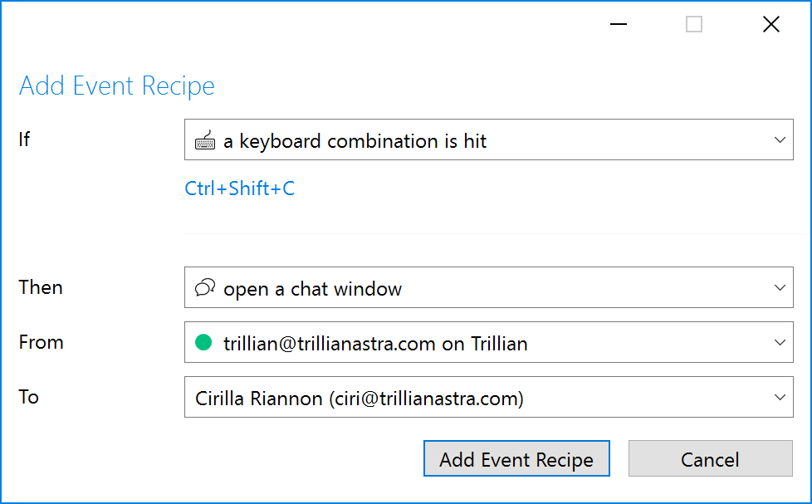Click the maximize window icon

pyautogui.click(x=694, y=24)
